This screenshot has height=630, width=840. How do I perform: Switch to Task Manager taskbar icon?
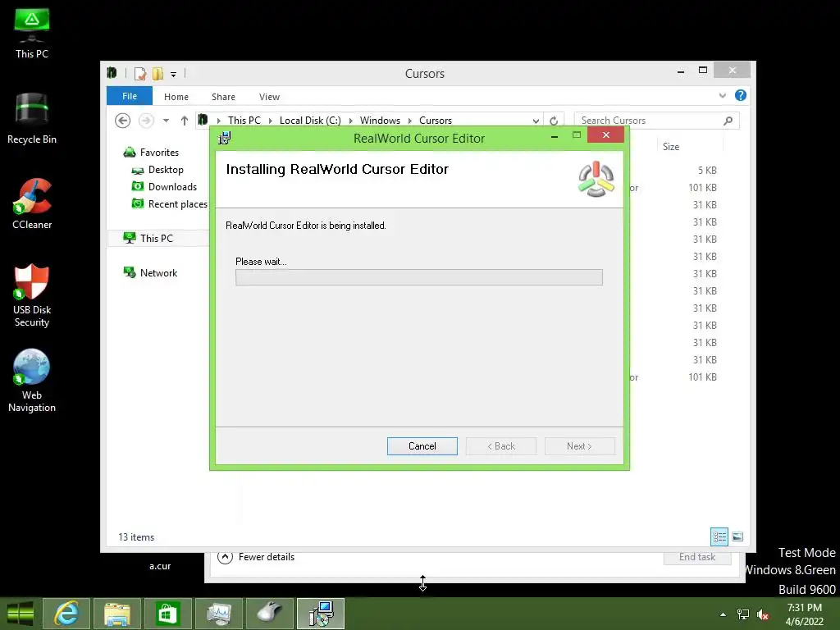(218, 614)
